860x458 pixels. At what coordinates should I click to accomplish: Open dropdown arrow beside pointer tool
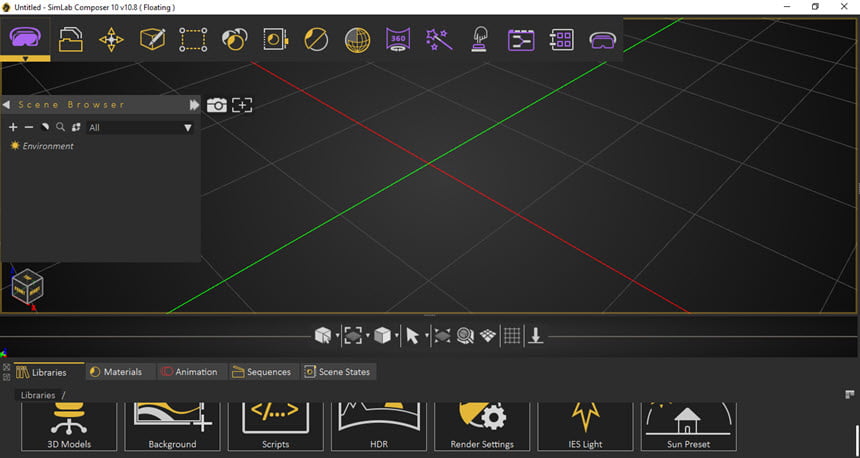[x=426, y=336]
